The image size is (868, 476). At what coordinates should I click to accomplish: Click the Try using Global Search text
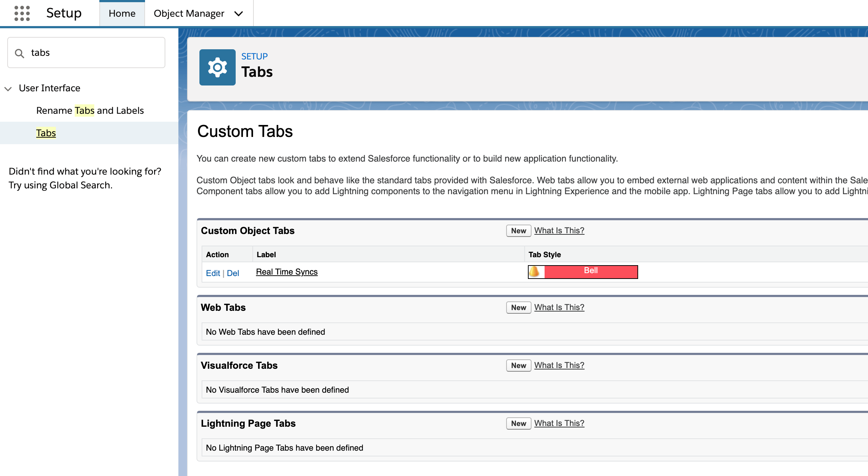[x=61, y=185]
